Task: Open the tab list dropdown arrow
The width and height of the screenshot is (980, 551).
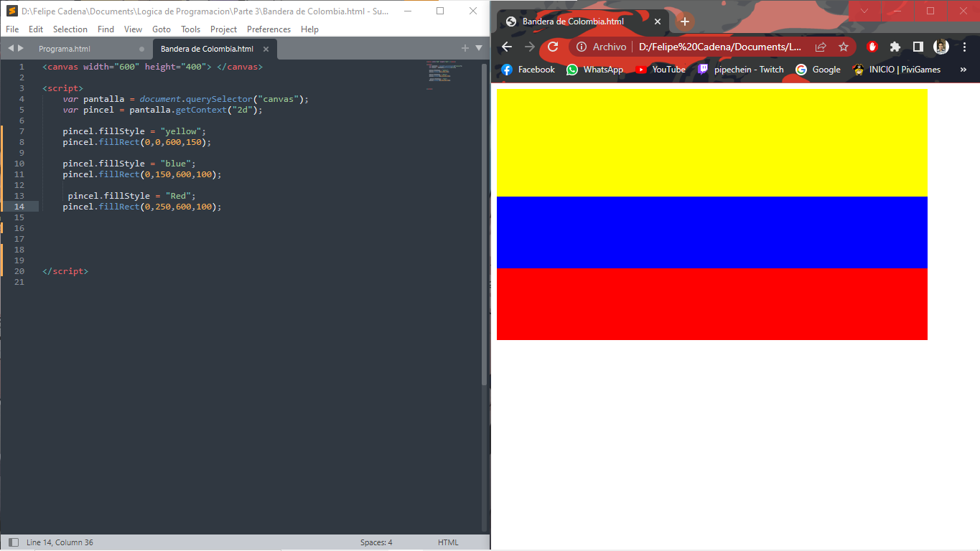Action: pos(479,48)
